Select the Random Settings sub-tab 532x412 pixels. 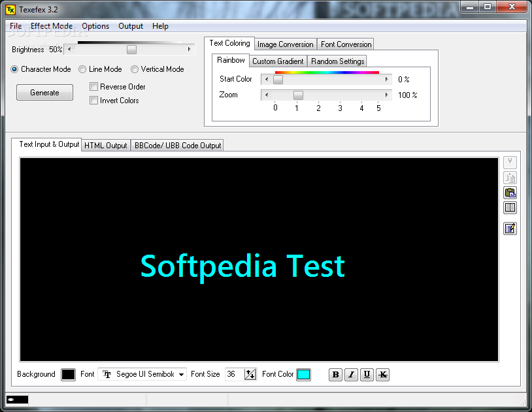click(x=338, y=61)
